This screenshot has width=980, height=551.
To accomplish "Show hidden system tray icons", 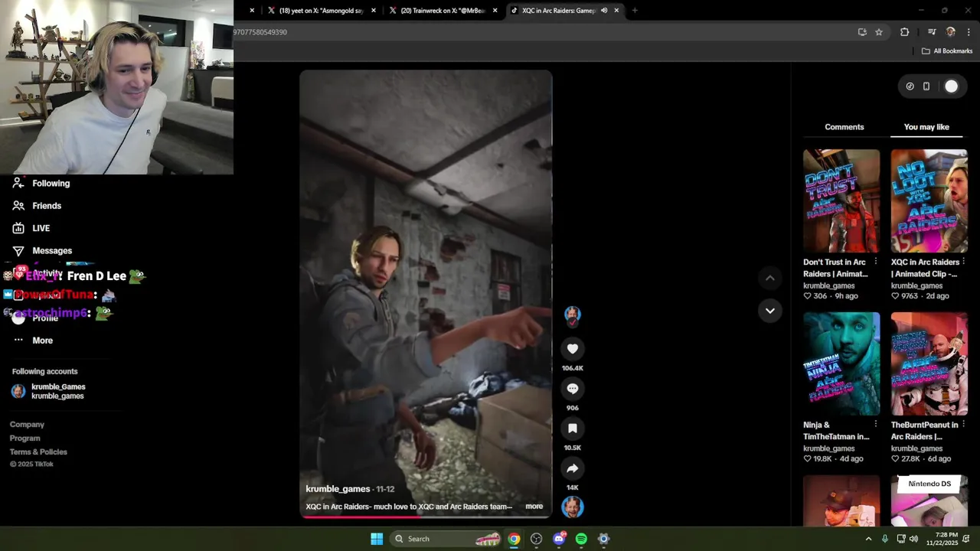I will click(x=868, y=539).
